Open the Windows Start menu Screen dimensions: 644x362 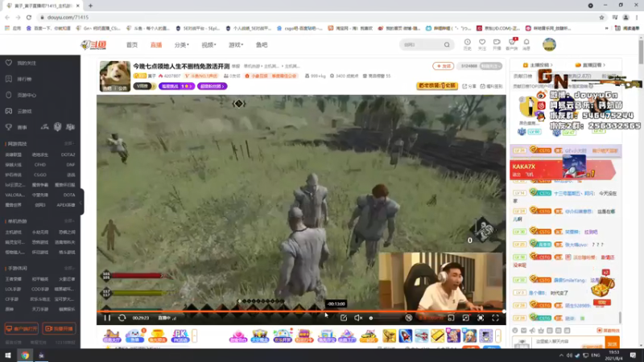click(x=8, y=356)
